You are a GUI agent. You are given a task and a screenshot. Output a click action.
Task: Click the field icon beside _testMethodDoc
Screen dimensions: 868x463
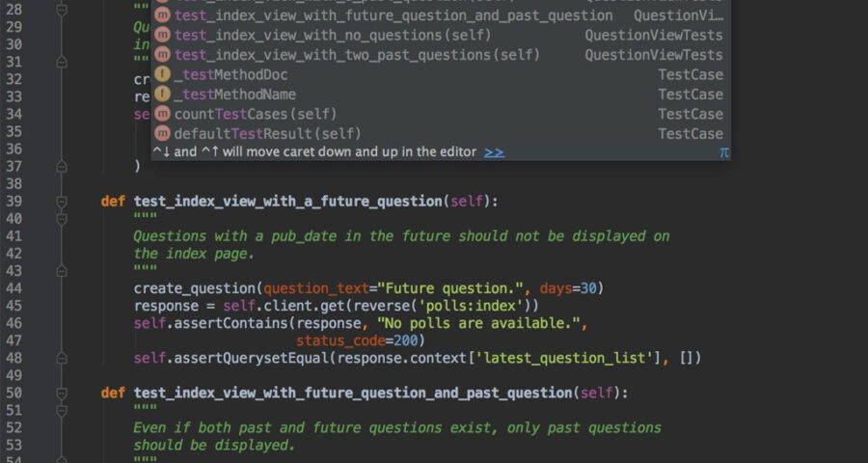[x=162, y=74]
